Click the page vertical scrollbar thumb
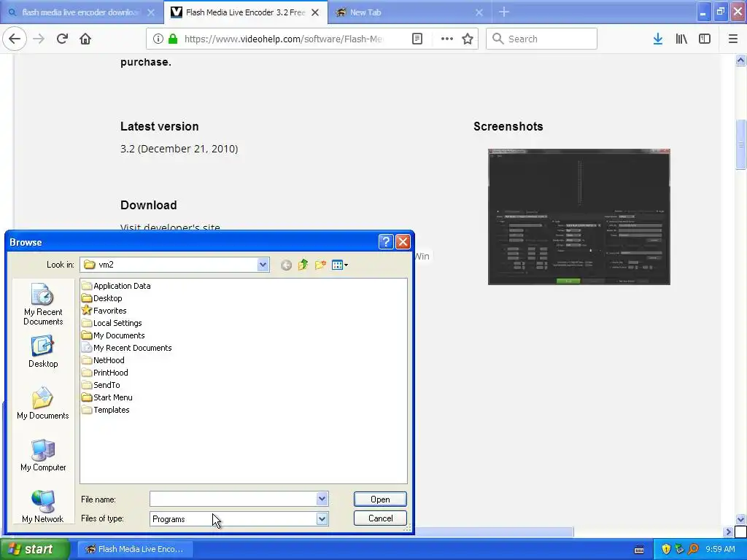This screenshot has height=560, width=747. click(740, 144)
